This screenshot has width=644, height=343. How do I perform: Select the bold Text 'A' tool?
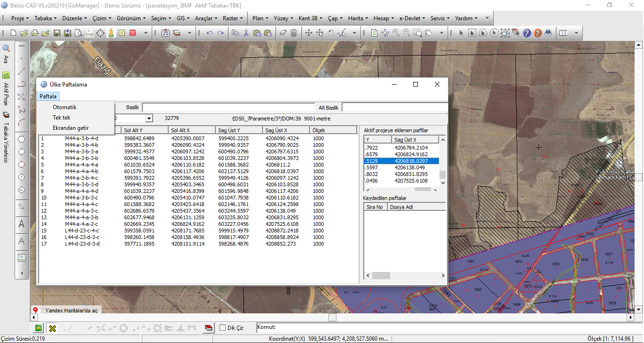coord(21,224)
